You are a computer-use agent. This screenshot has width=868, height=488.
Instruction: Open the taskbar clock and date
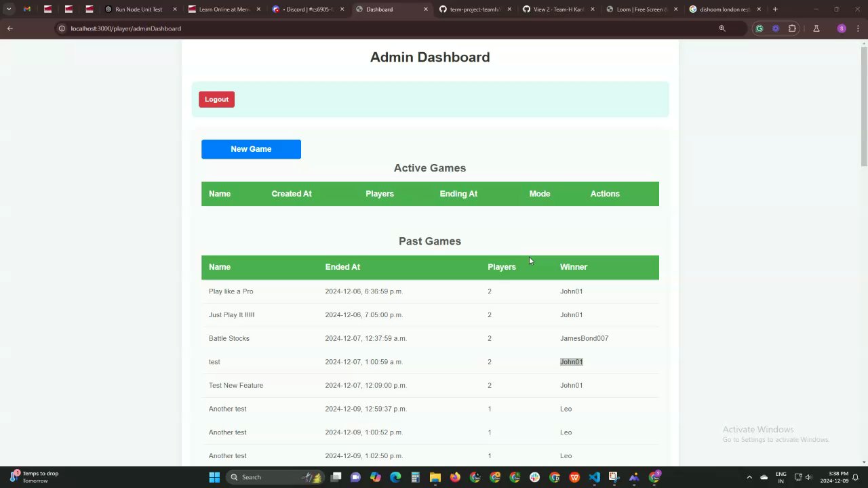834,477
